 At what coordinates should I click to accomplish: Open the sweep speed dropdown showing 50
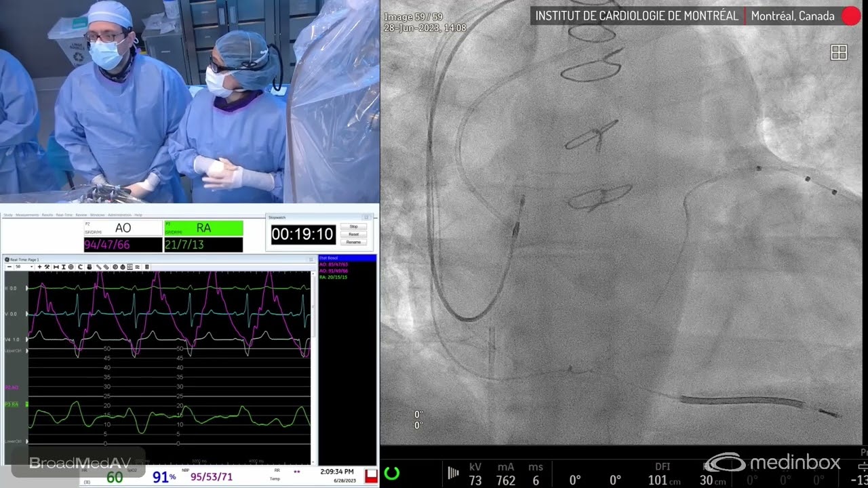click(x=24, y=267)
